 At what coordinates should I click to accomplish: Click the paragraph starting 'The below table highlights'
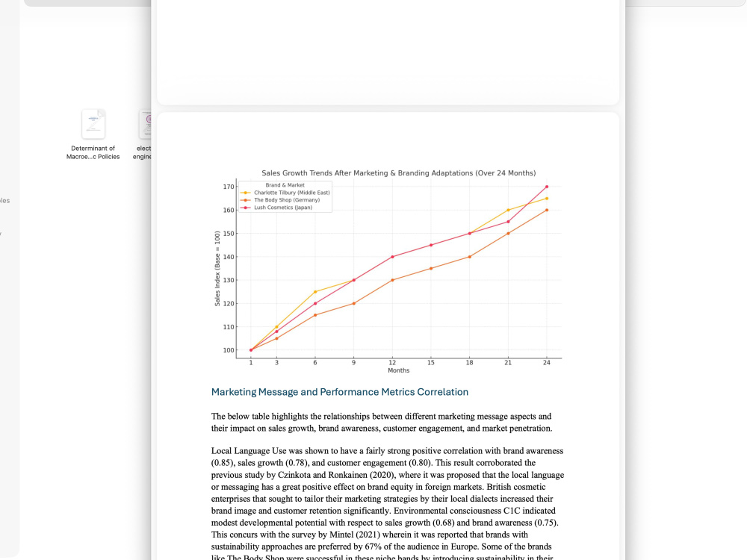coord(382,423)
